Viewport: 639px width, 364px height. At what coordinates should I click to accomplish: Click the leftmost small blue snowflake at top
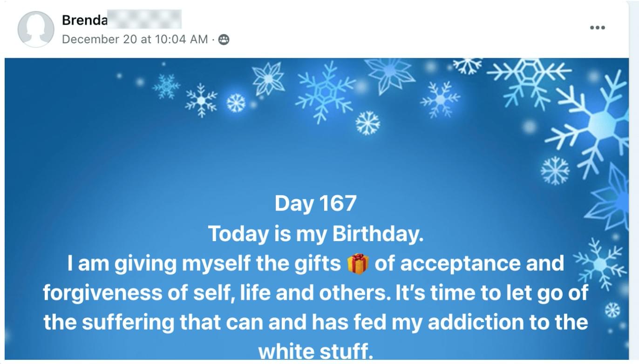click(165, 87)
